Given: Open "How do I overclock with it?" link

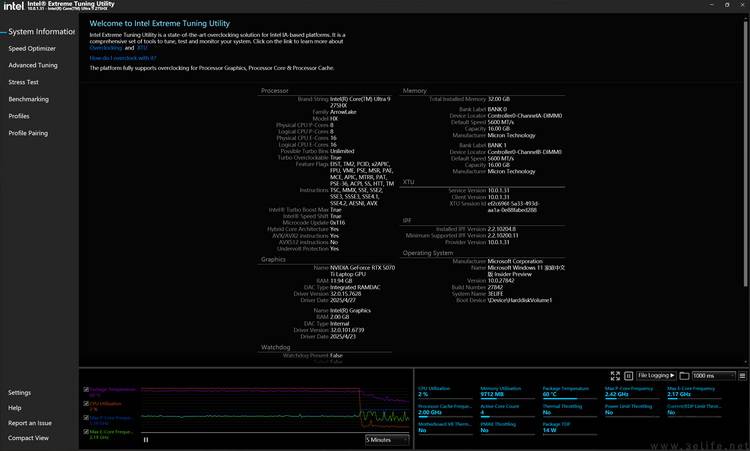Looking at the screenshot, I should 123,58.
